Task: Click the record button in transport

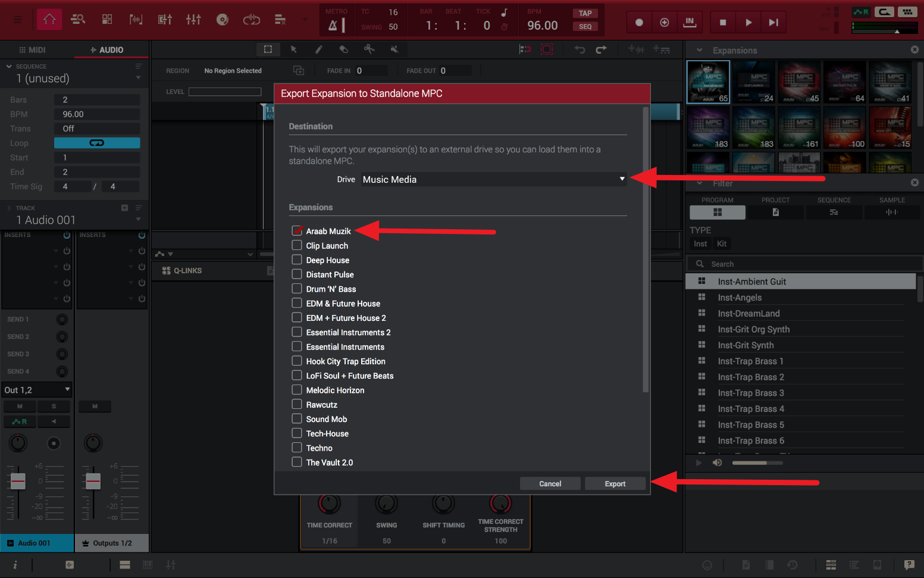Action: click(x=639, y=23)
